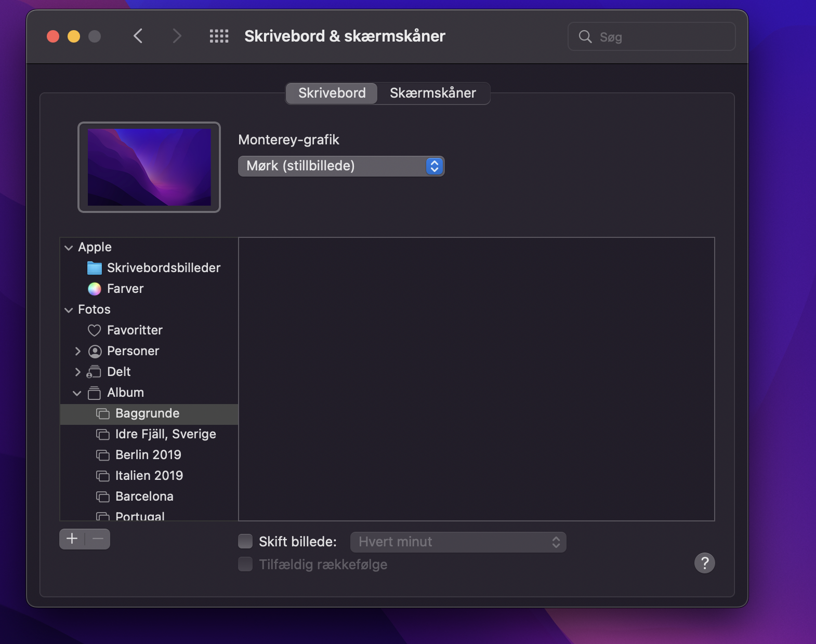816x644 pixels.
Task: Click the Tilfældig rækkefølge label
Action: pyautogui.click(x=323, y=565)
